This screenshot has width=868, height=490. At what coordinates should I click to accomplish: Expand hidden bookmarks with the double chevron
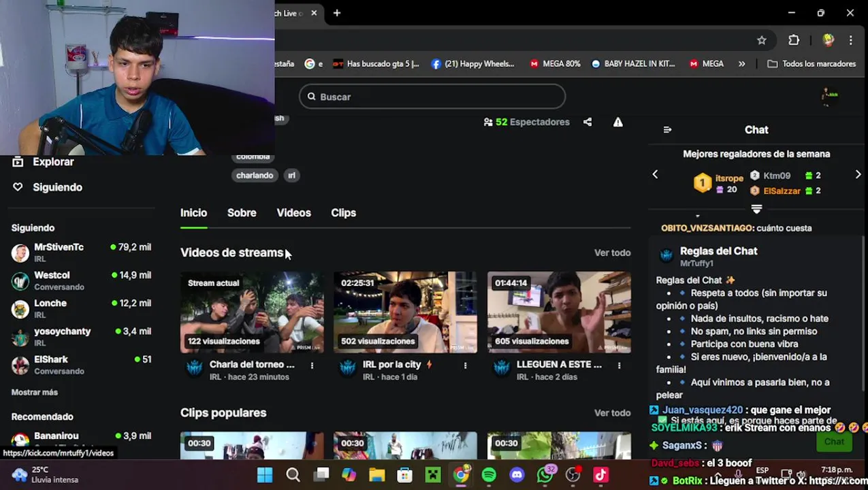[x=741, y=63]
